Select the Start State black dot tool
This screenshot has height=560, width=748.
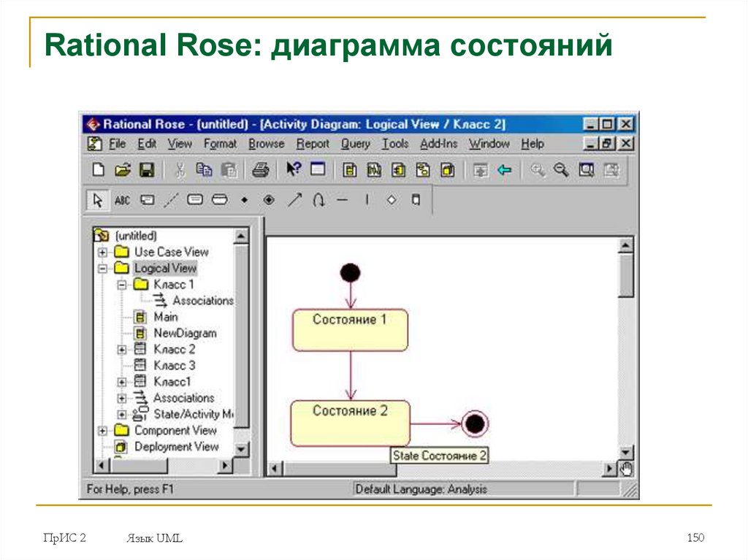point(244,200)
